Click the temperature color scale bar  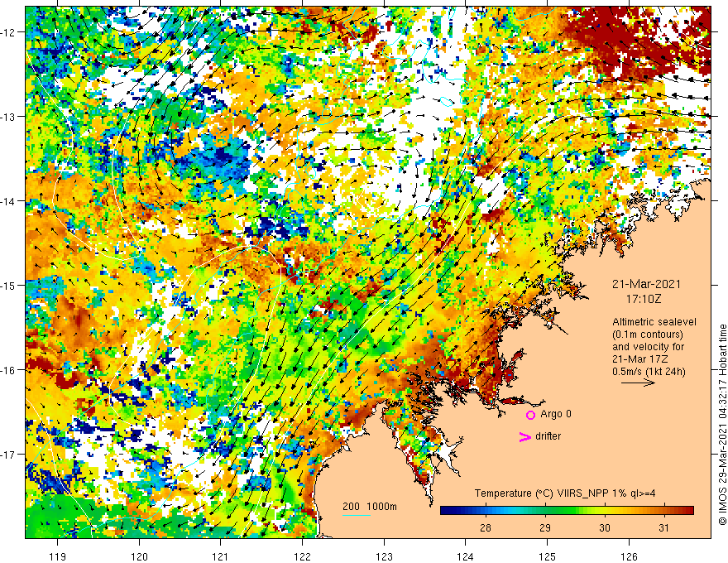567,511
